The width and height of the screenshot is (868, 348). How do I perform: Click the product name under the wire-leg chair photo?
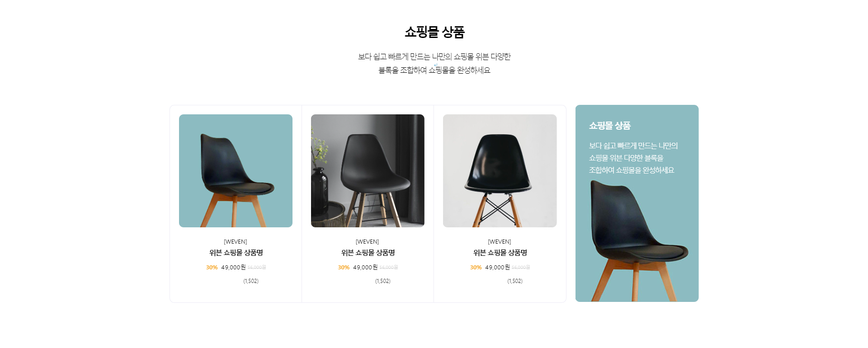click(x=500, y=253)
